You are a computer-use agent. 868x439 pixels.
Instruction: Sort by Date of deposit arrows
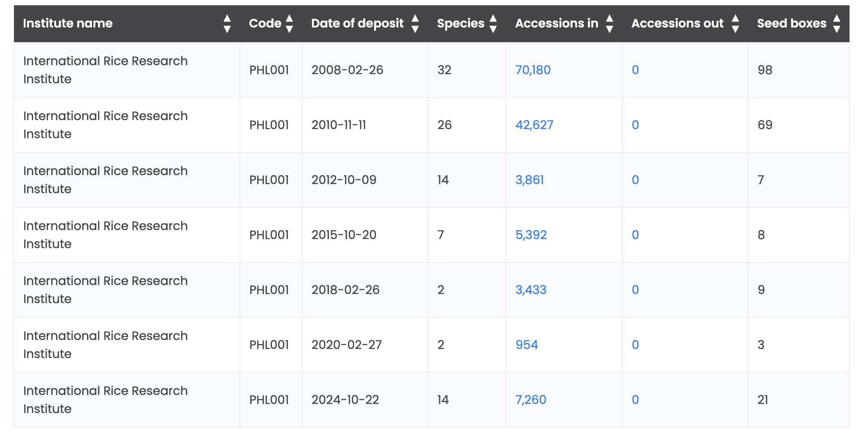(x=415, y=24)
